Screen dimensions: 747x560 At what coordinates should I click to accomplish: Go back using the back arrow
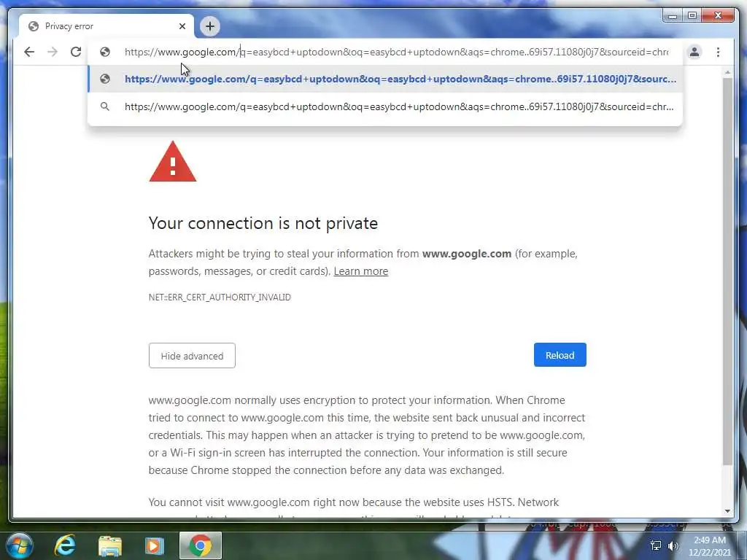[x=29, y=52]
